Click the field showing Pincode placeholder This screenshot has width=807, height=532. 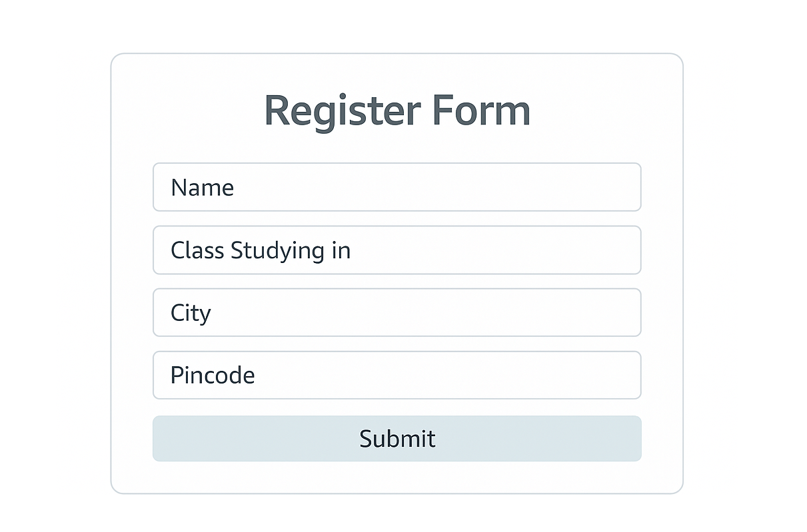pyautogui.click(x=397, y=375)
